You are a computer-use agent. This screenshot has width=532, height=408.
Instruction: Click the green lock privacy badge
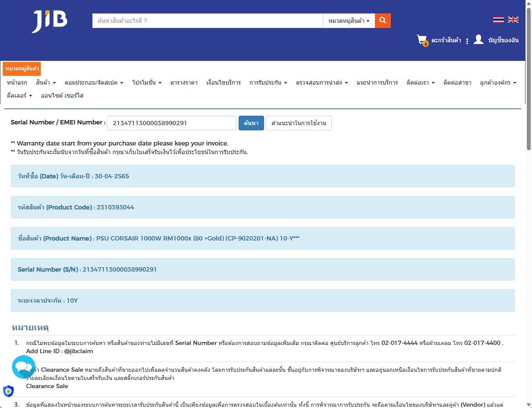pyautogui.click(x=8, y=391)
